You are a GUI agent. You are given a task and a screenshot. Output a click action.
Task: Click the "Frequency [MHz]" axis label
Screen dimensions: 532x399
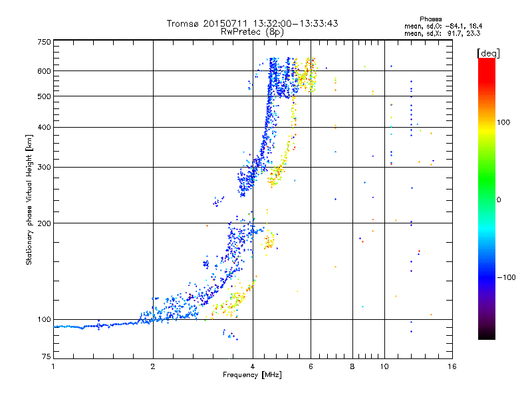pyautogui.click(x=252, y=375)
